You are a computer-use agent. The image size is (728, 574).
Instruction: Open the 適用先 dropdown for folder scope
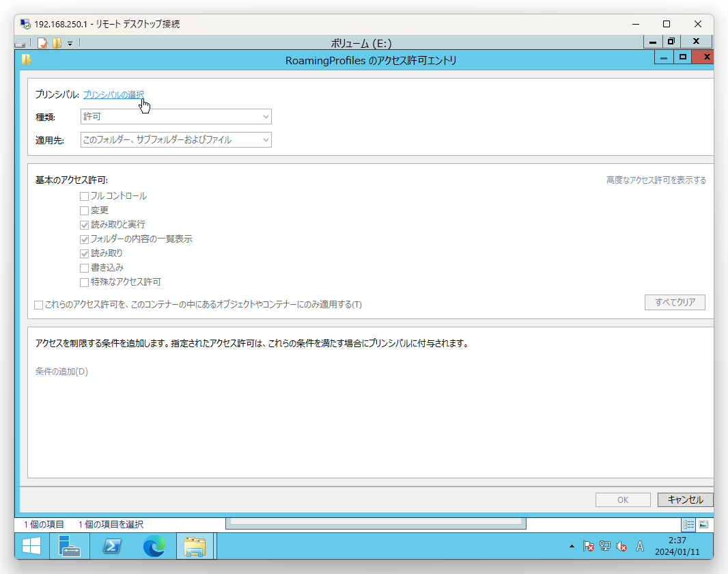pos(176,140)
